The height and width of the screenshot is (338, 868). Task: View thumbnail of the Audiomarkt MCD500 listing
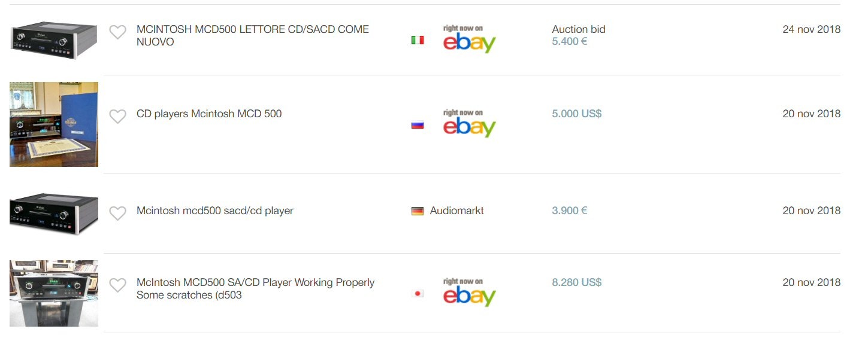tap(54, 214)
